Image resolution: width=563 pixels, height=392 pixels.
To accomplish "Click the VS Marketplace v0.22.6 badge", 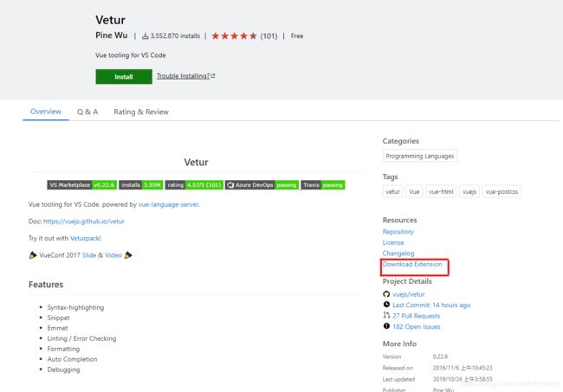I will (x=82, y=185).
